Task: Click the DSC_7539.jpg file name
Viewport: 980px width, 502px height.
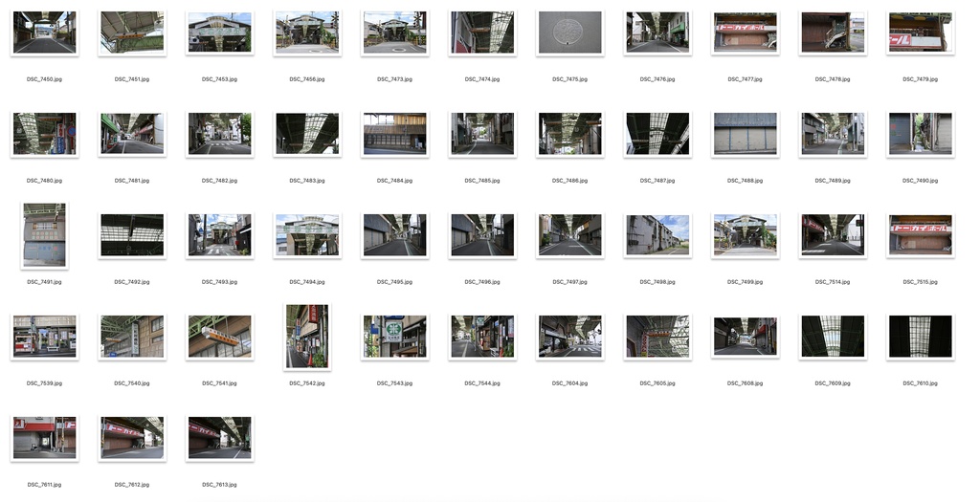Action: coord(44,383)
